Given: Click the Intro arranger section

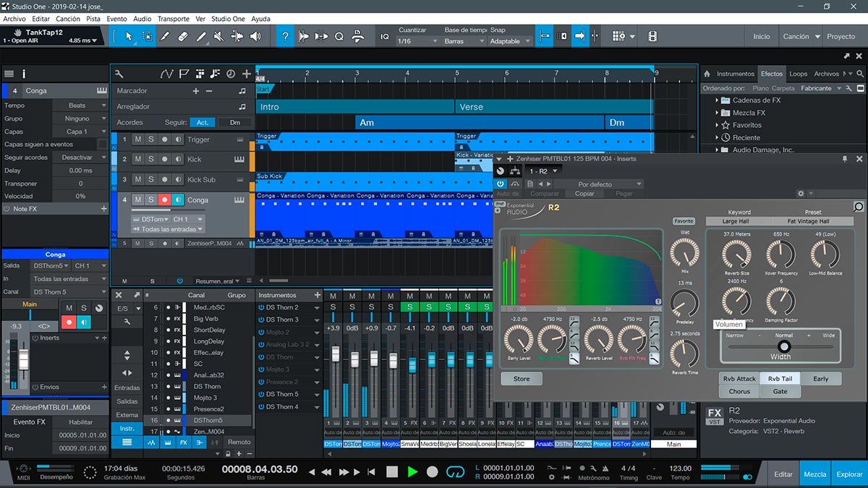Looking at the screenshot, I should point(355,106).
